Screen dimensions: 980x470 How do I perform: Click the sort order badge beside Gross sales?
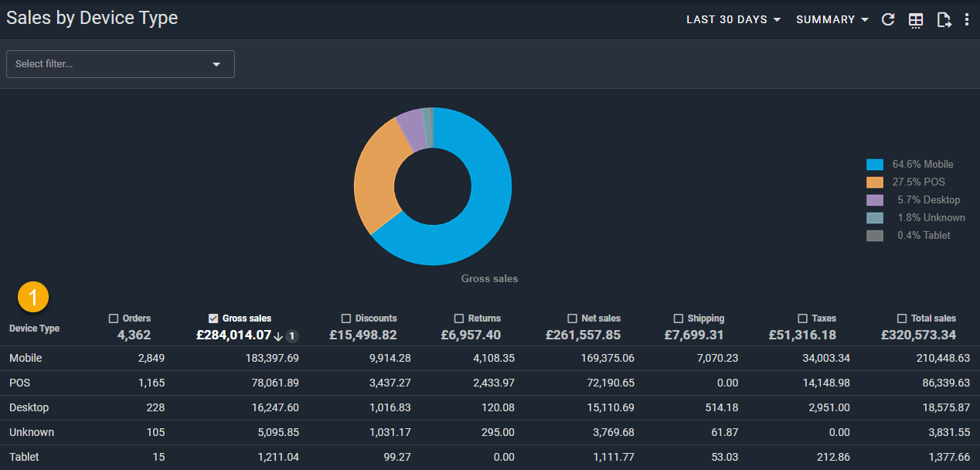[x=291, y=336]
